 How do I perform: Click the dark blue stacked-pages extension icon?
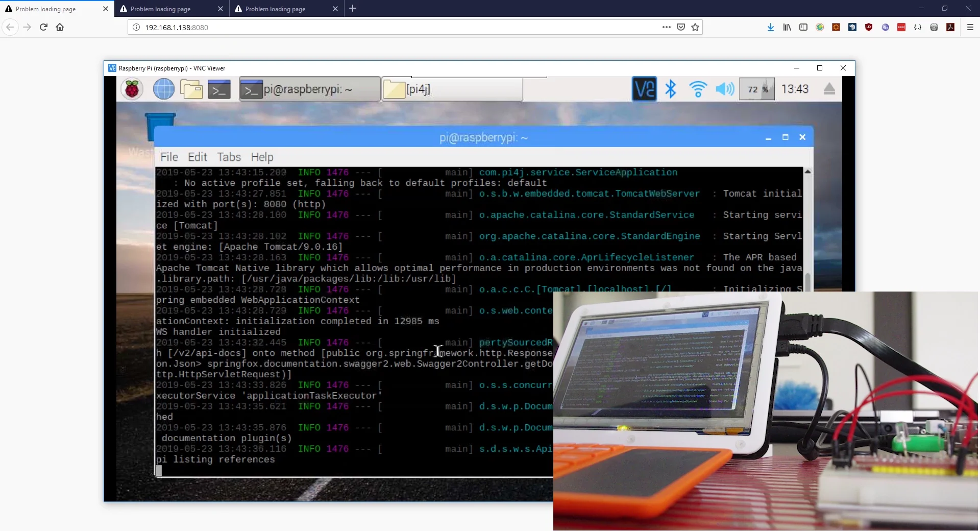coord(852,27)
